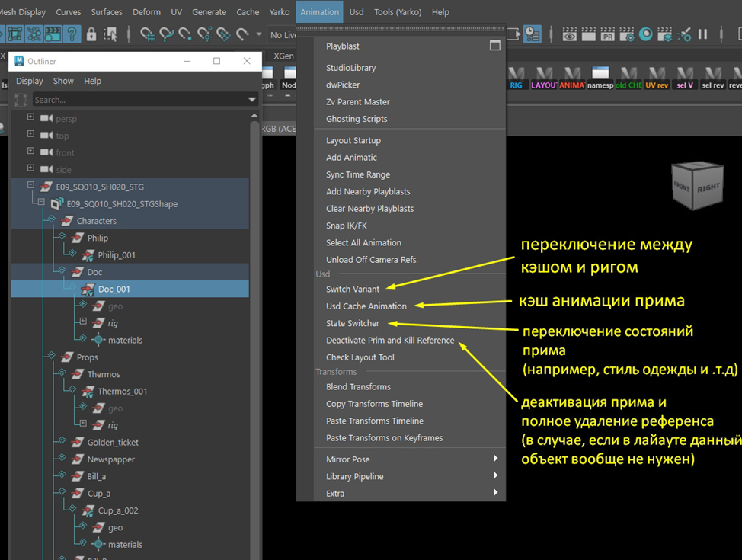
Task: Choose Deactivate Prim and Kill Reference
Action: click(411, 341)
